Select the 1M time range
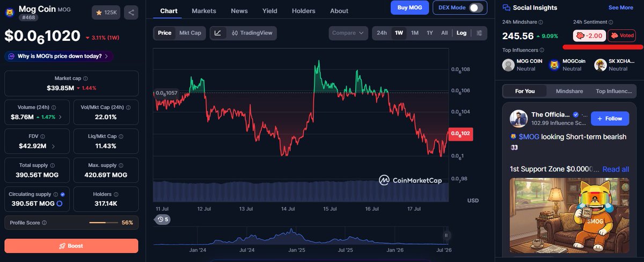Image resolution: width=644 pixels, height=262 pixels. pos(415,33)
